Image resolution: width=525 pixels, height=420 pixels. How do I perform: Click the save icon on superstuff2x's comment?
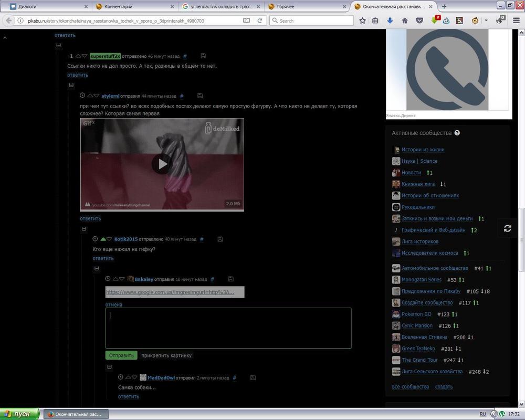pos(203,56)
